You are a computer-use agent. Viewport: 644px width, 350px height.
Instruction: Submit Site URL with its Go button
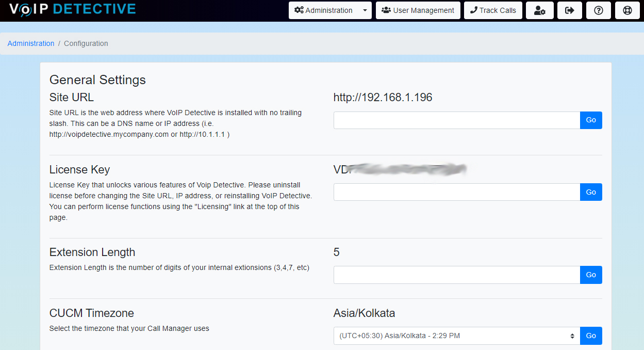(591, 120)
